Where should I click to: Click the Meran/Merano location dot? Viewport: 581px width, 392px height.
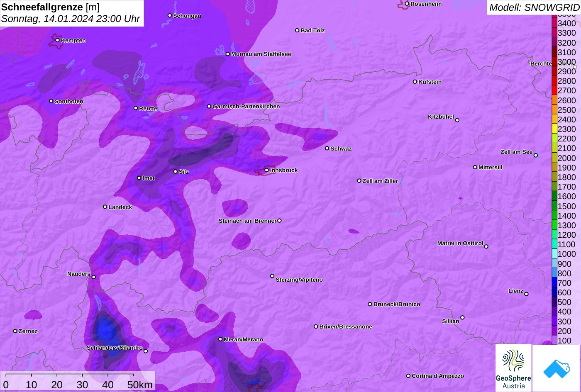tap(220, 339)
